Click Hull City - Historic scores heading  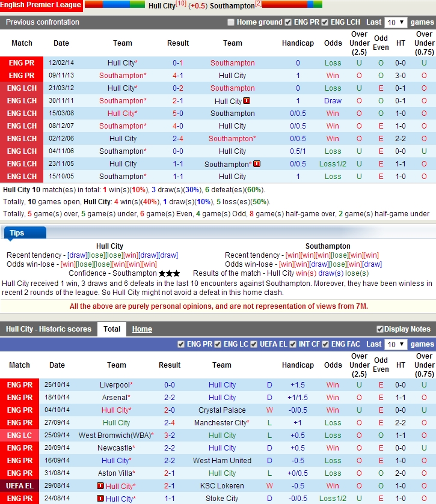coord(49,329)
